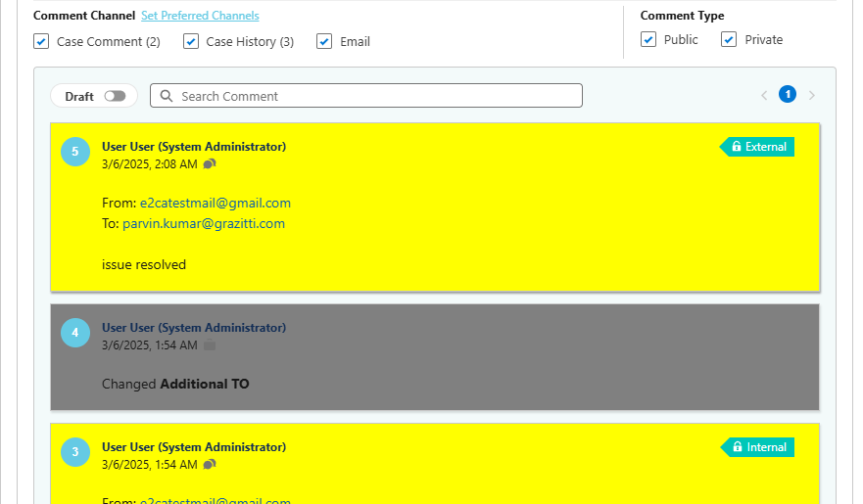Click the number 4 comment badge

75,333
